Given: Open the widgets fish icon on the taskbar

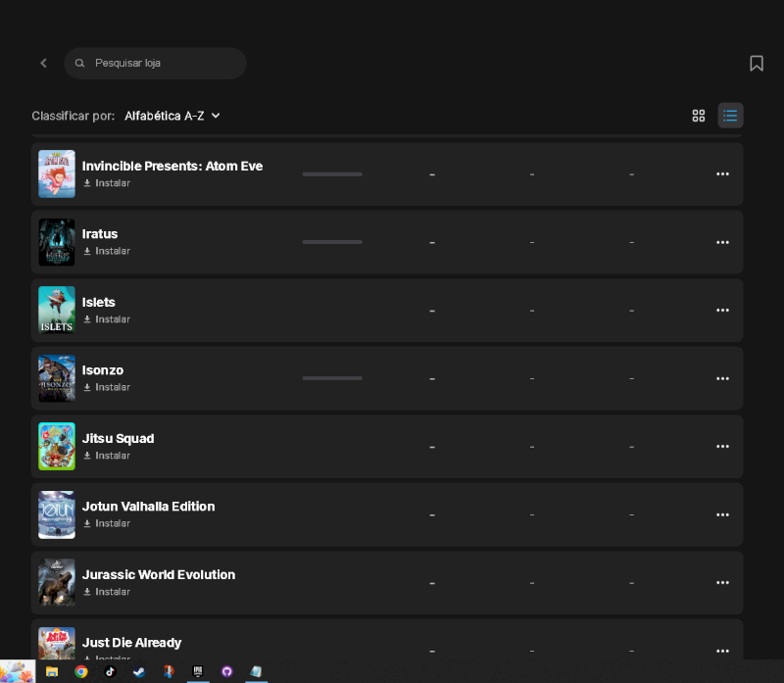Looking at the screenshot, I should 18,671.
